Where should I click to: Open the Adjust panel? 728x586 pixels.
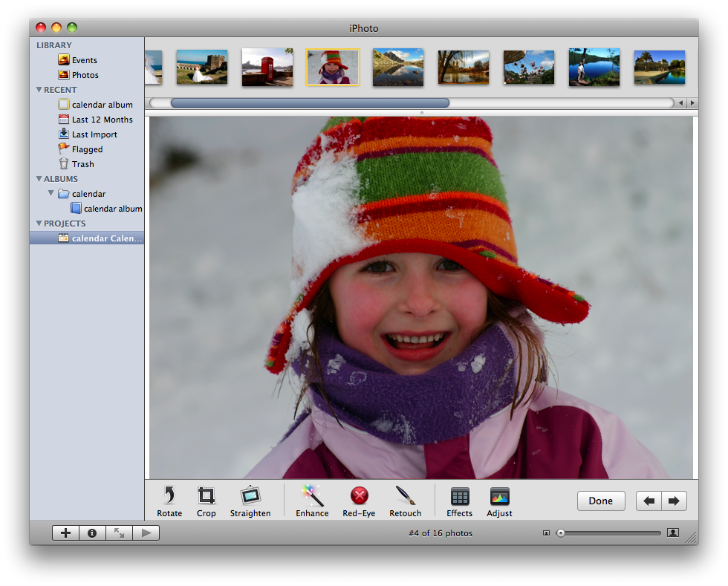pyautogui.click(x=499, y=501)
